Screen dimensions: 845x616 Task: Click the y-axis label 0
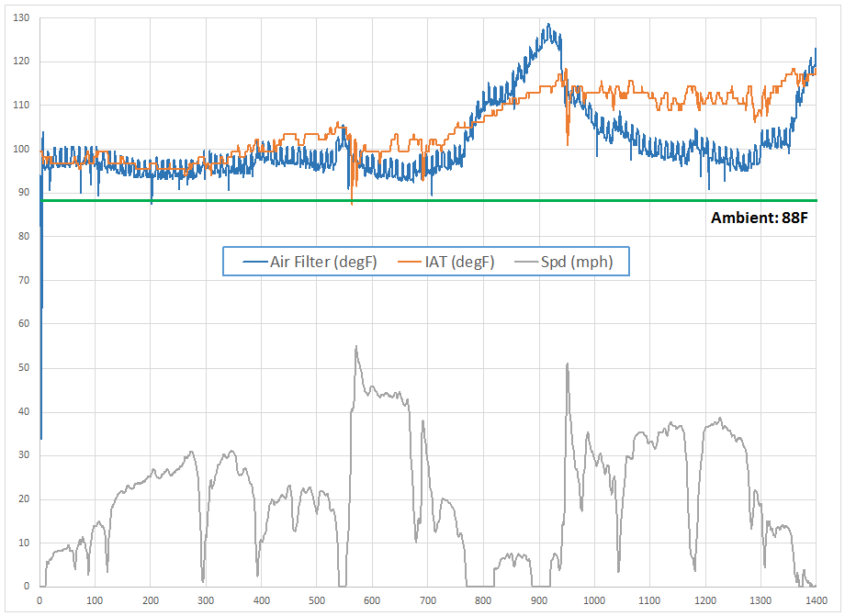click(26, 586)
